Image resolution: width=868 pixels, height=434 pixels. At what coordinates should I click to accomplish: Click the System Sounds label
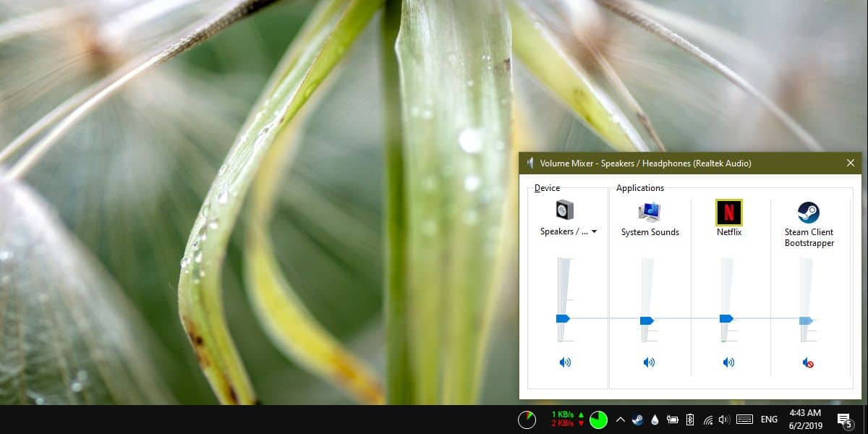tap(650, 232)
